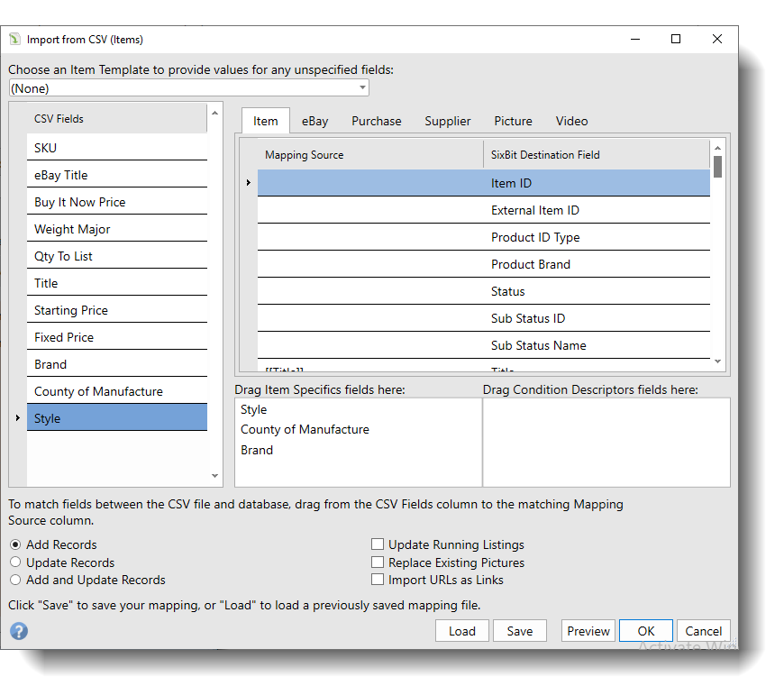Check Replace Existing Pictures

click(378, 562)
